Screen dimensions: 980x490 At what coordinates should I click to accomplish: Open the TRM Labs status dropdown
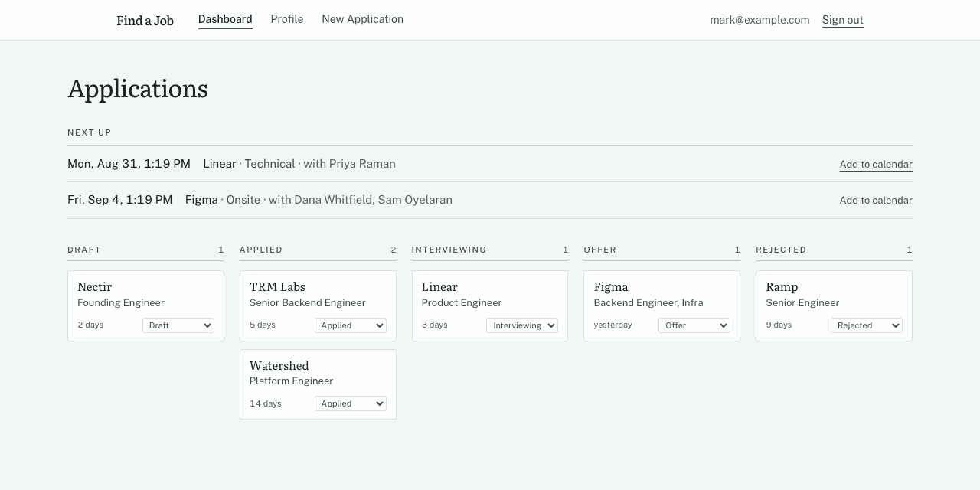click(351, 325)
